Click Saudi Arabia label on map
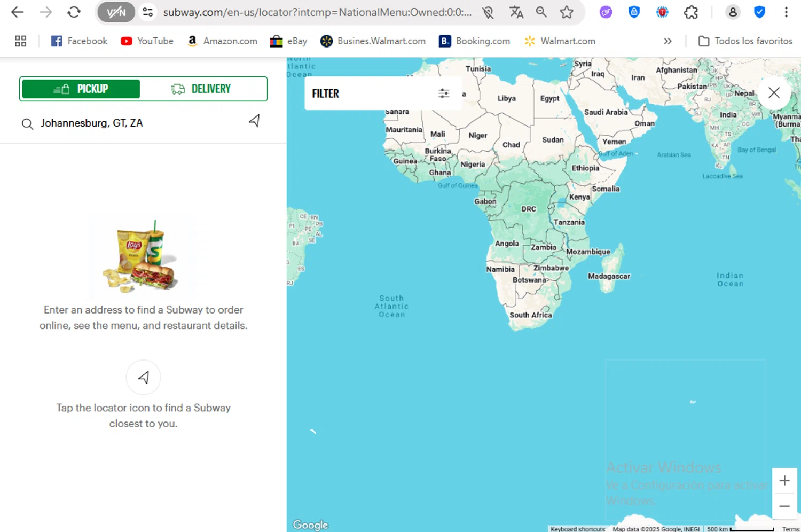 click(x=606, y=112)
